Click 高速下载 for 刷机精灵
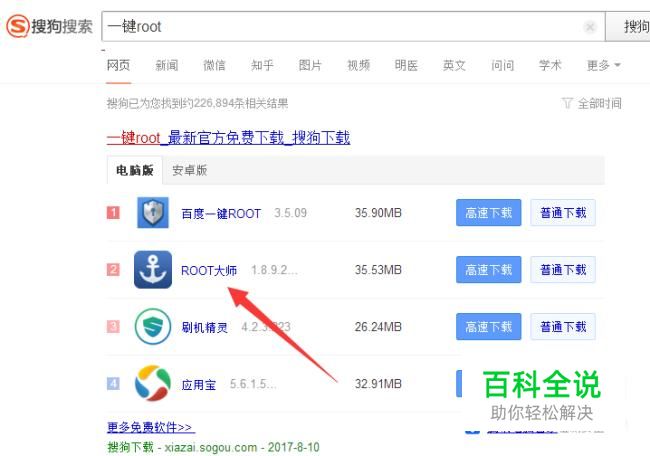Screen dimensions: 650x456 click(x=488, y=327)
